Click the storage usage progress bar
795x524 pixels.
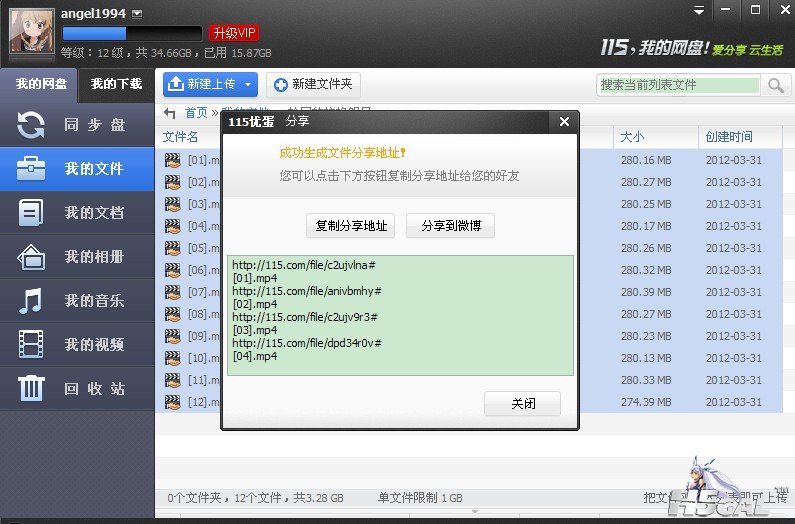[x=132, y=34]
